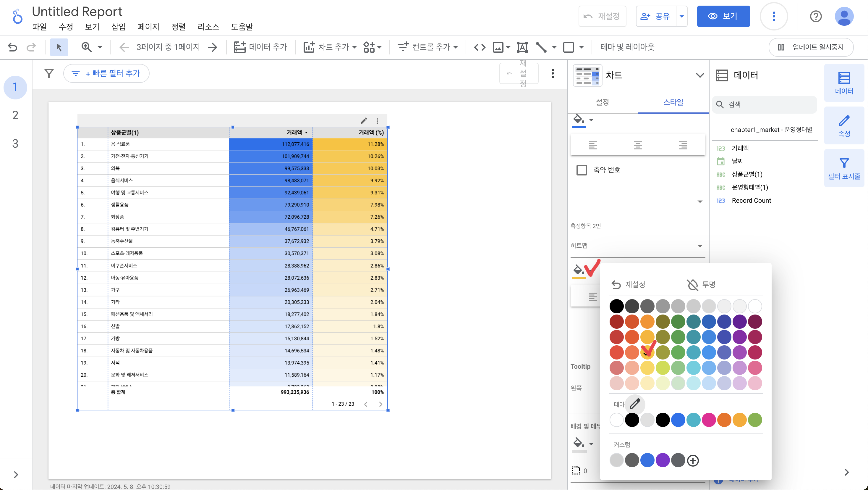Pick the magenta theme color swatch
The image size is (868, 490).
[709, 420]
